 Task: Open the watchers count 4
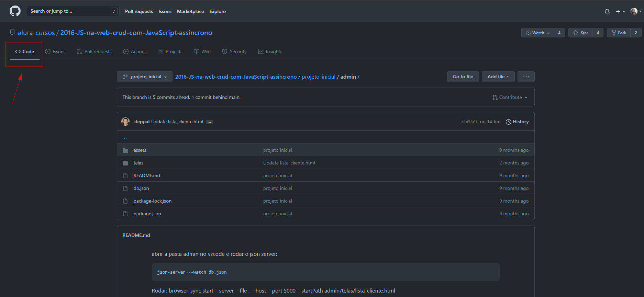coord(559,33)
